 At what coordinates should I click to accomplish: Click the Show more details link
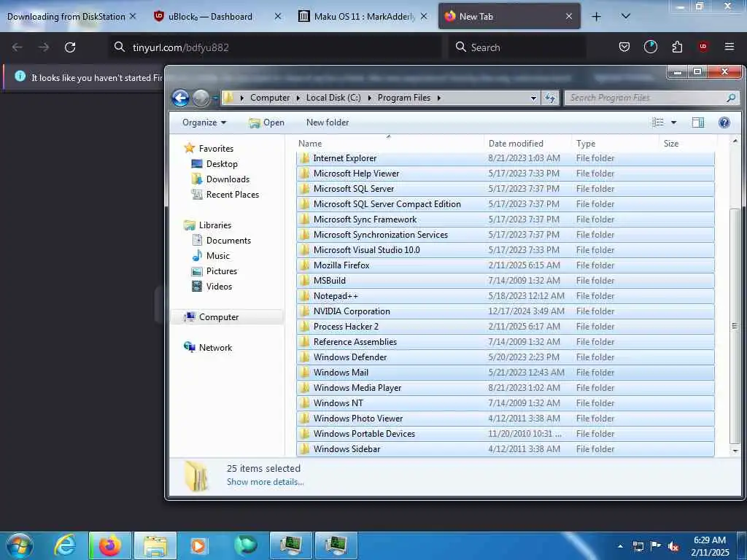click(x=266, y=482)
